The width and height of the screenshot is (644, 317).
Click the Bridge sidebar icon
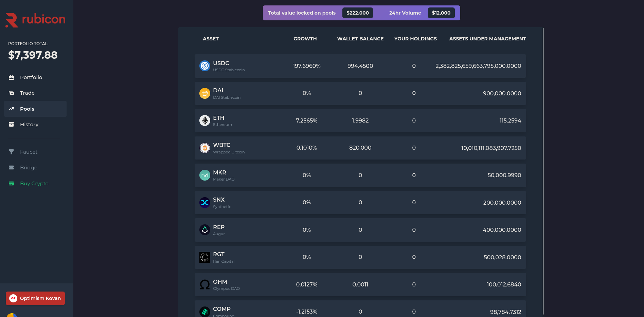coord(11,168)
